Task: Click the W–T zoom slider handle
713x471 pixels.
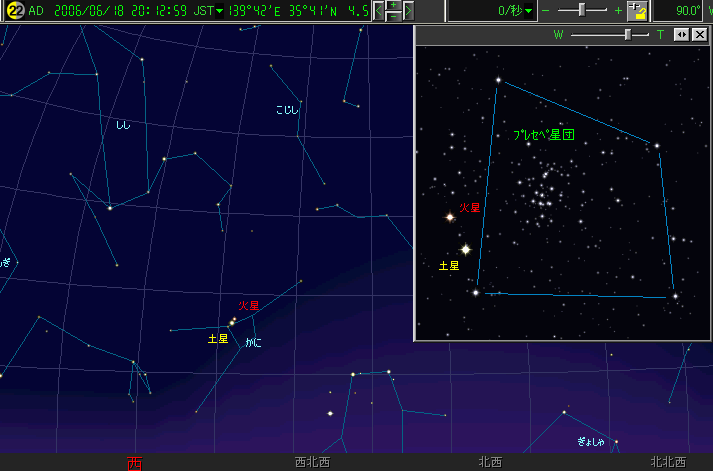Action: pyautogui.click(x=628, y=34)
